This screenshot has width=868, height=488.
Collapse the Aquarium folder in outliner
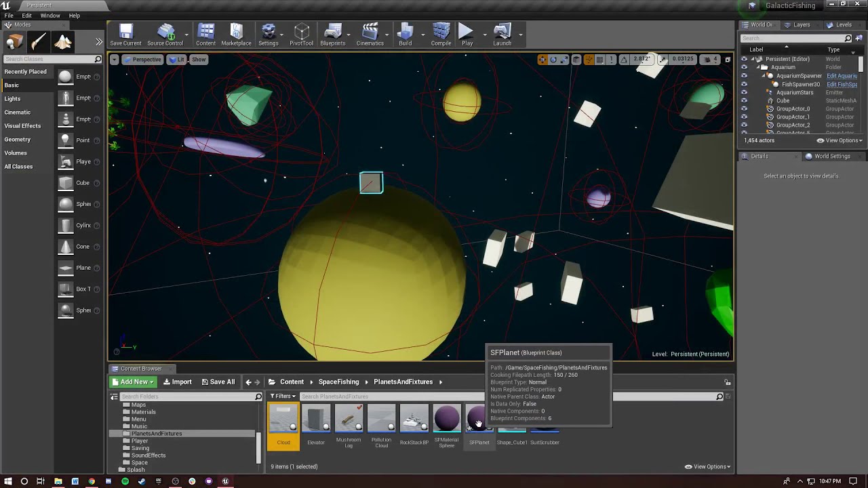[x=759, y=67]
